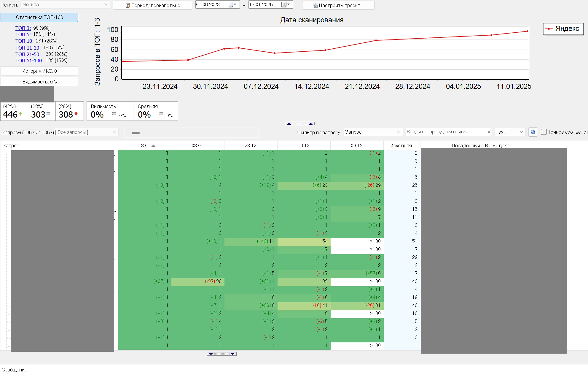Click the 23.12 column header
Screen dimensions: 588x375
pos(251,145)
